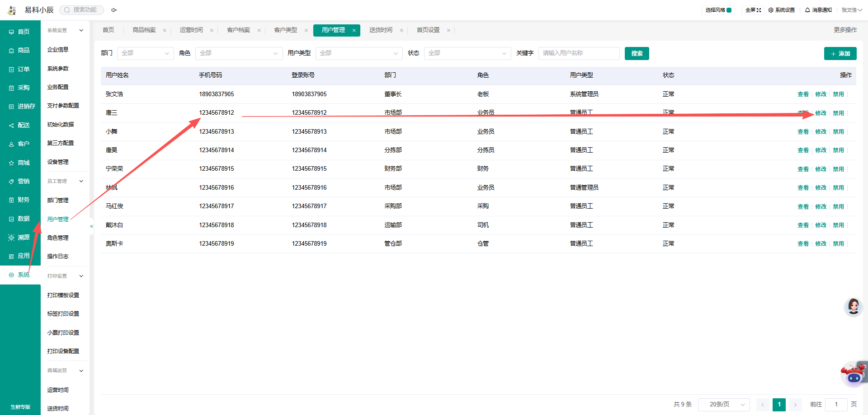The width and height of the screenshot is (868, 415).
Task: Click the 搜索 button
Action: [x=637, y=53]
